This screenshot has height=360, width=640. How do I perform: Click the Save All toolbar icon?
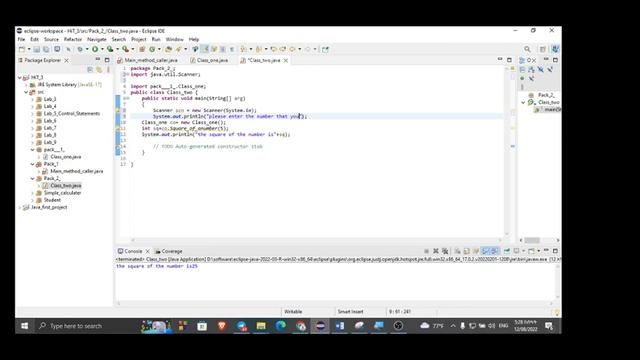(x=46, y=49)
